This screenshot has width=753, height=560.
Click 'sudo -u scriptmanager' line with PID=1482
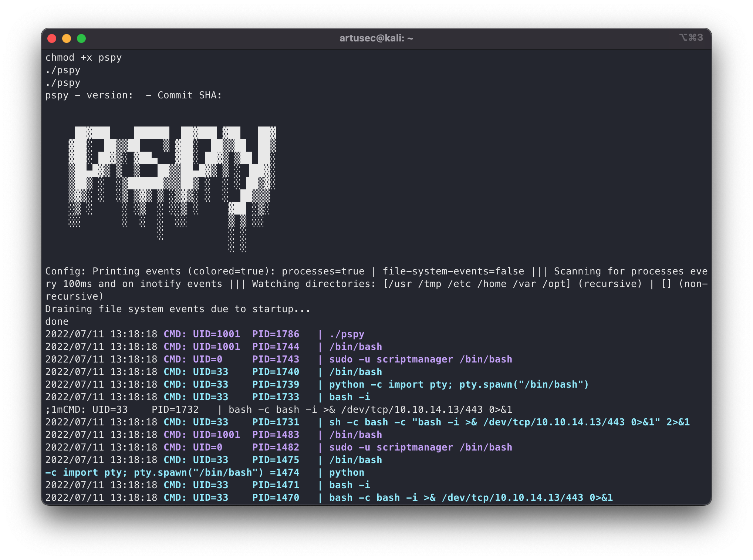(x=420, y=448)
